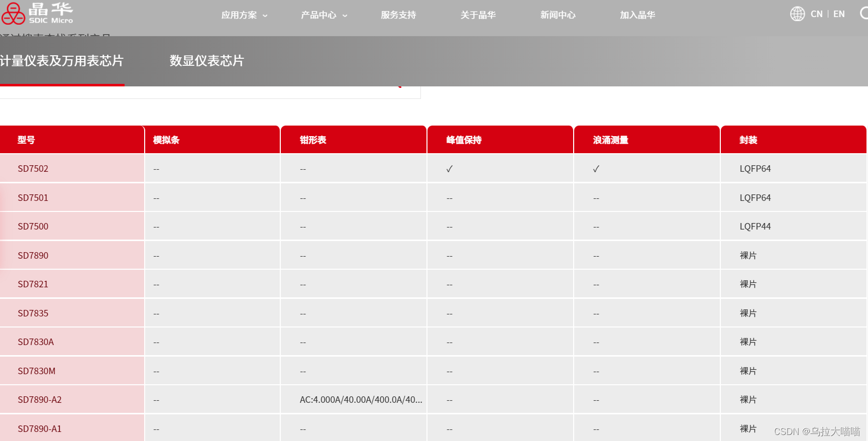
Task: Open product SD7890-A2
Action: [40, 400]
